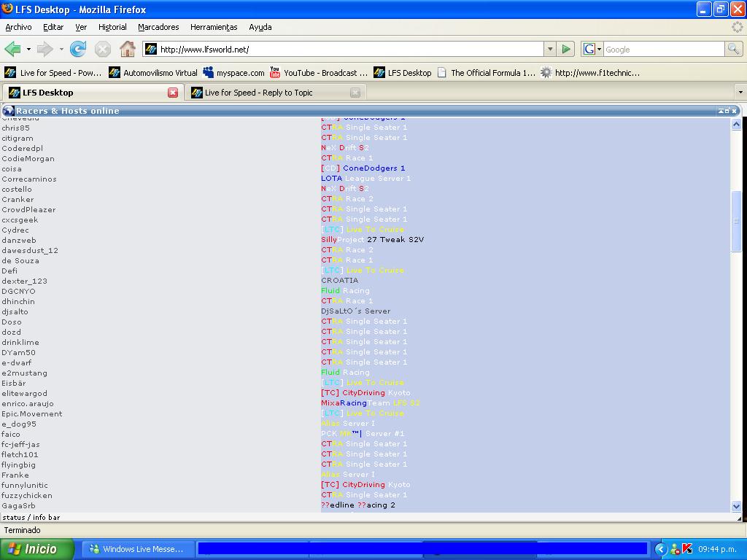Close the LFS Desktop tab
Viewport: 747px width, 560px height.
[173, 93]
